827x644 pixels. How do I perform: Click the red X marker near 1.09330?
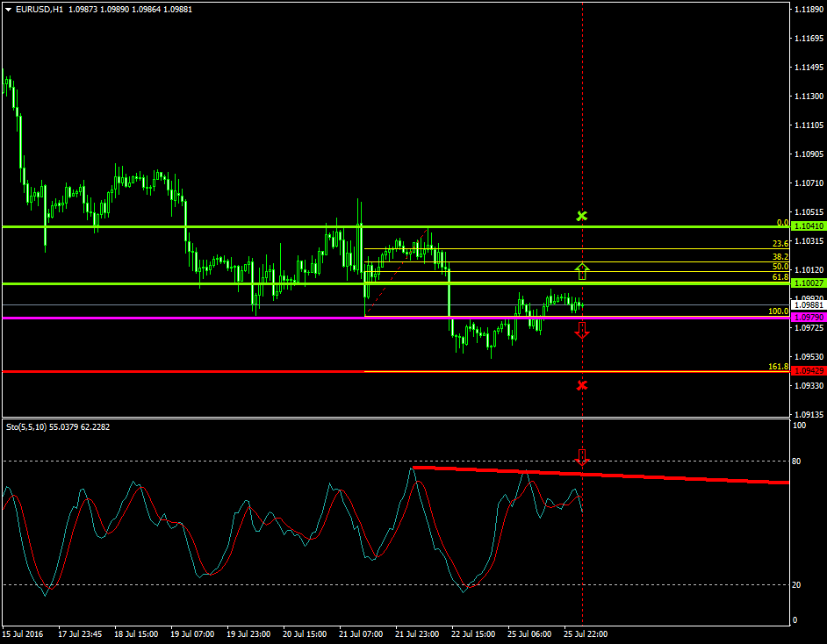tap(581, 385)
